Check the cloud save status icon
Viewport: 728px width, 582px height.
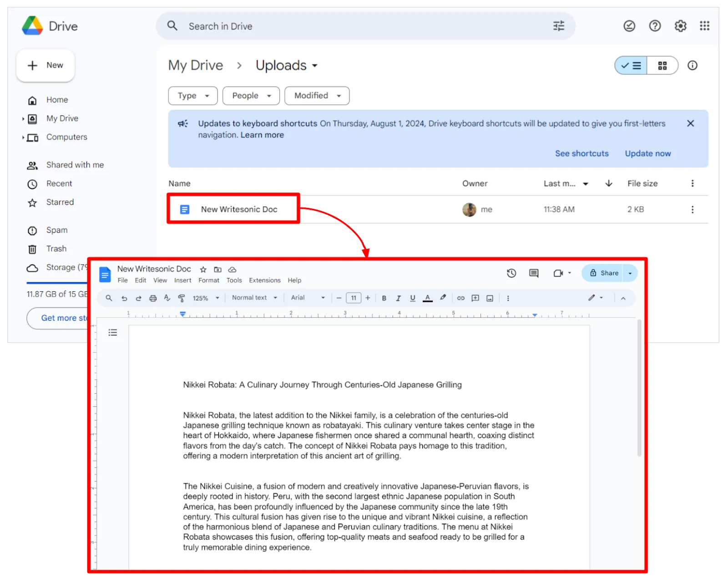tap(232, 269)
